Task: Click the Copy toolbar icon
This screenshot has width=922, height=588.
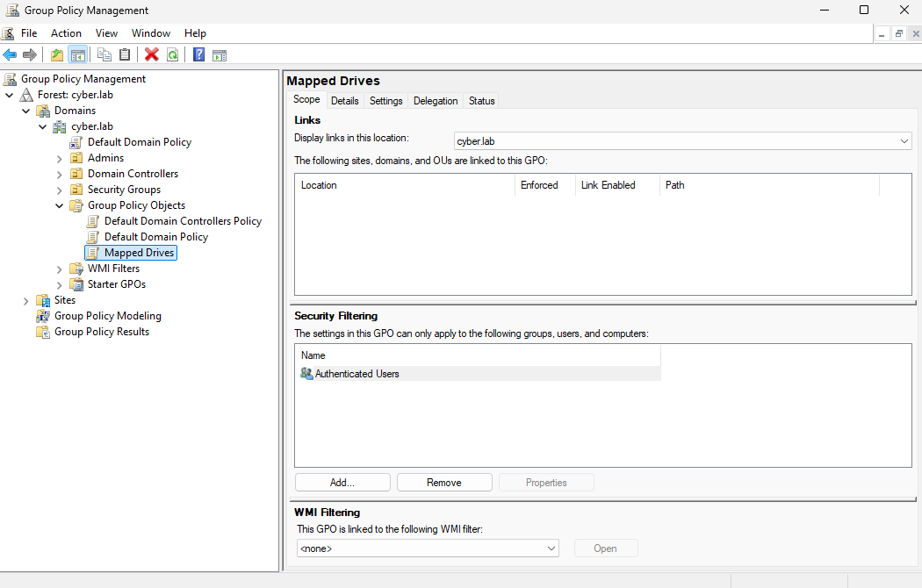Action: click(x=104, y=54)
